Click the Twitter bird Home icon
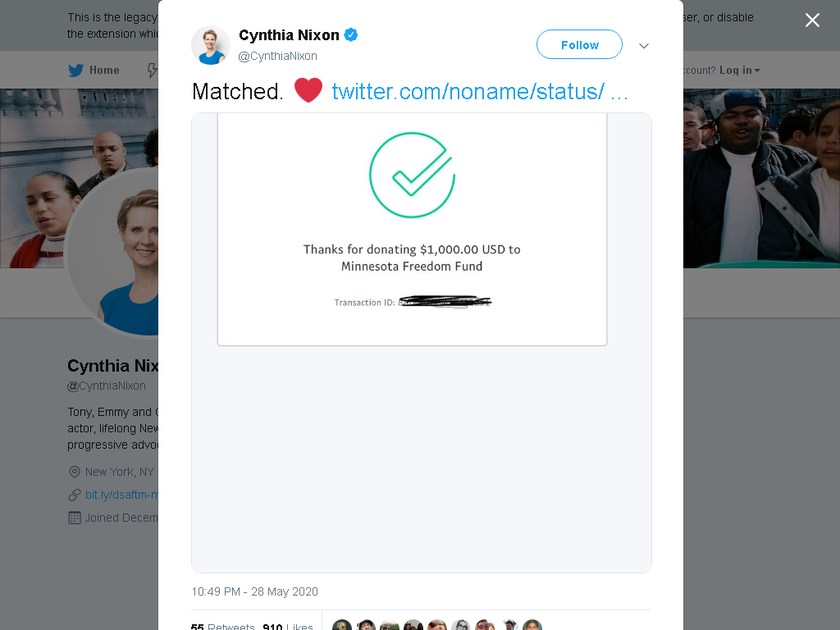Image resolution: width=840 pixels, height=630 pixels. click(76, 71)
